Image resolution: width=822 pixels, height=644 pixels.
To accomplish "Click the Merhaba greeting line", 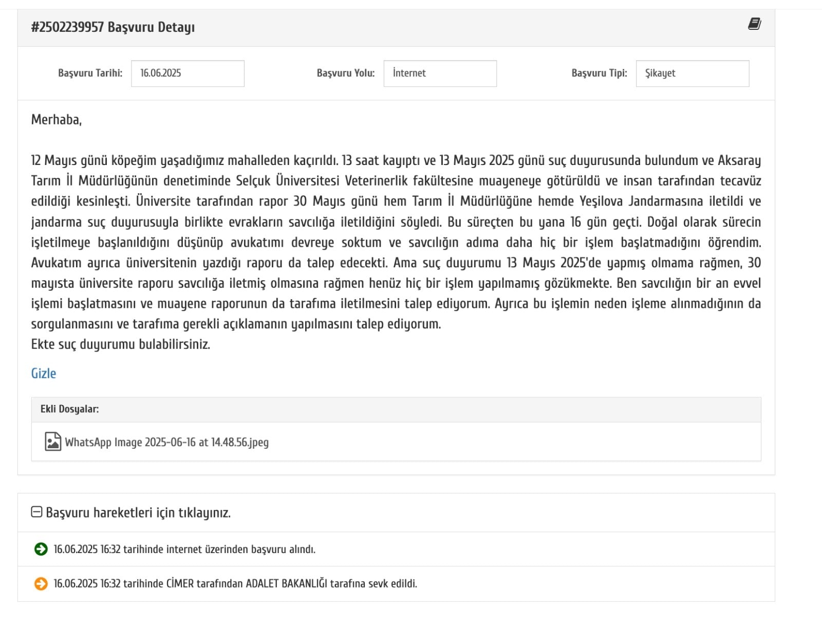I will click(x=57, y=120).
